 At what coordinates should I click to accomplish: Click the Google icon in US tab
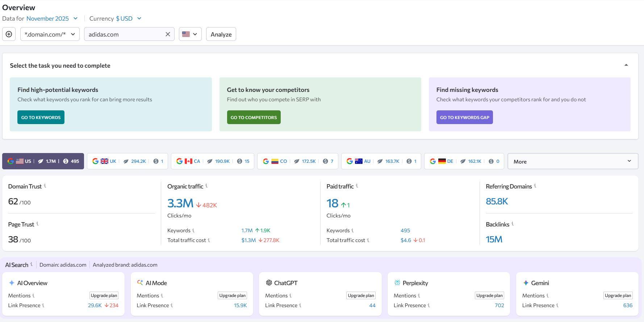pyautogui.click(x=11, y=161)
